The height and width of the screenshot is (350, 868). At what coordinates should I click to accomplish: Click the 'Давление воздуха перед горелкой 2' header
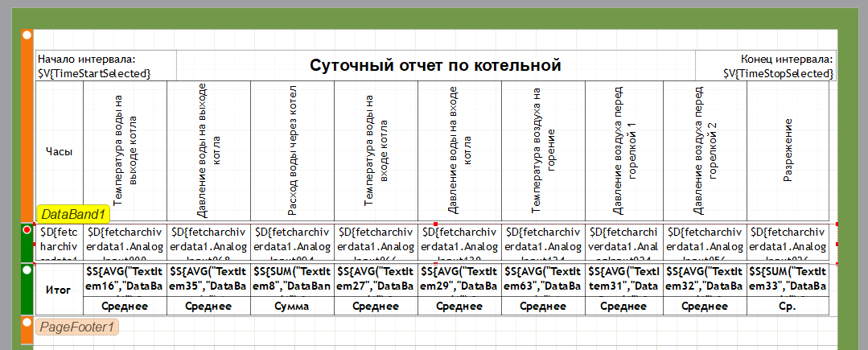coord(705,151)
